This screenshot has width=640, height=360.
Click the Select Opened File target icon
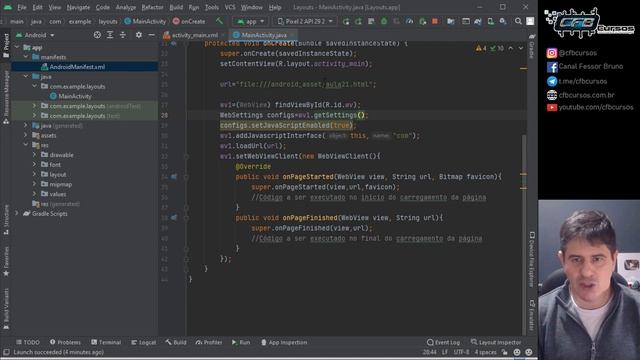[97, 35]
